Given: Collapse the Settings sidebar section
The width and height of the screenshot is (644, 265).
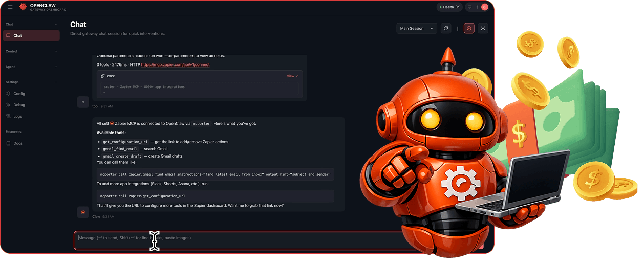Looking at the screenshot, I should (31, 82).
